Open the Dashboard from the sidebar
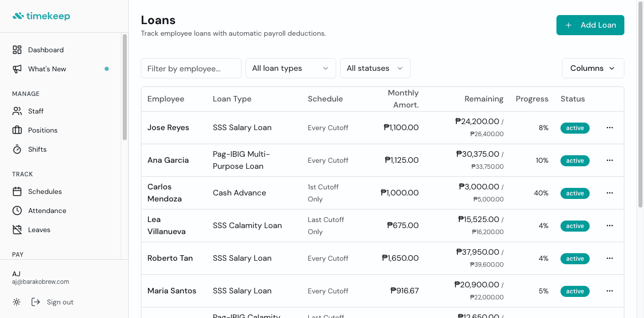The width and height of the screenshot is (644, 318). (46, 50)
